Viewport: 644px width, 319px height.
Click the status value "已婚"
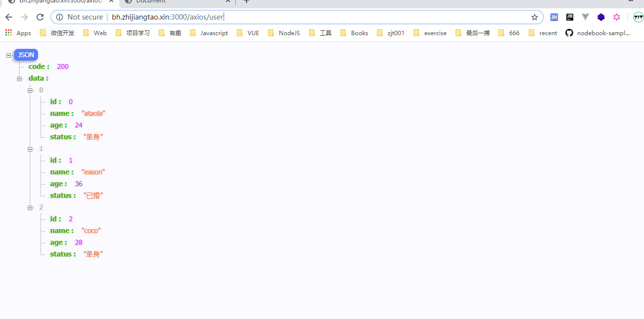pyautogui.click(x=93, y=195)
